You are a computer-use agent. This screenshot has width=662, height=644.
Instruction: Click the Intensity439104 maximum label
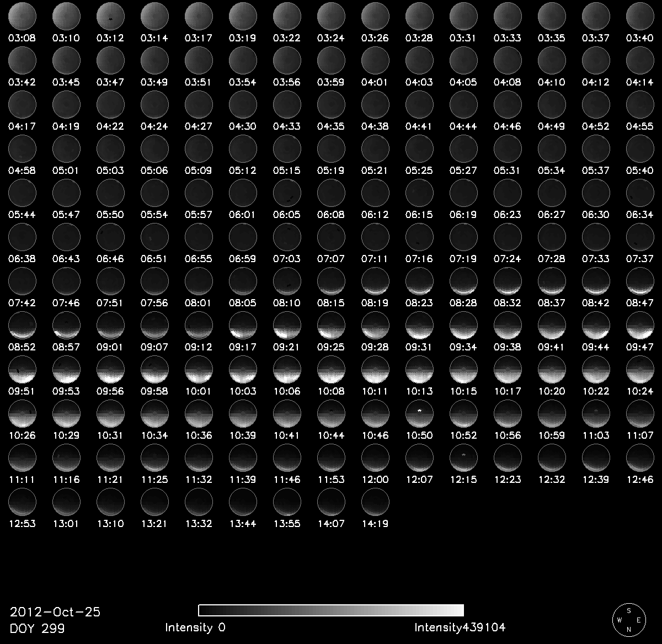(460, 627)
